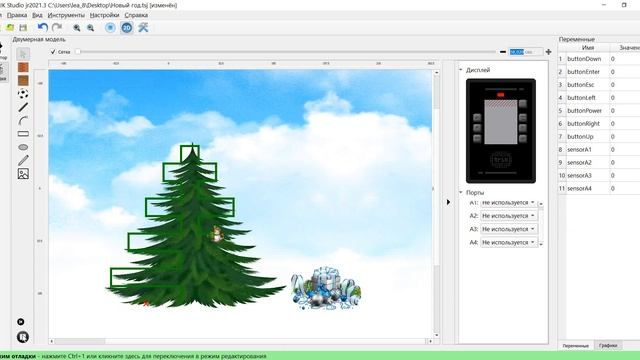Screen dimensions: 640x360
Task: Select the buttonEsc variable row
Action: point(599,85)
